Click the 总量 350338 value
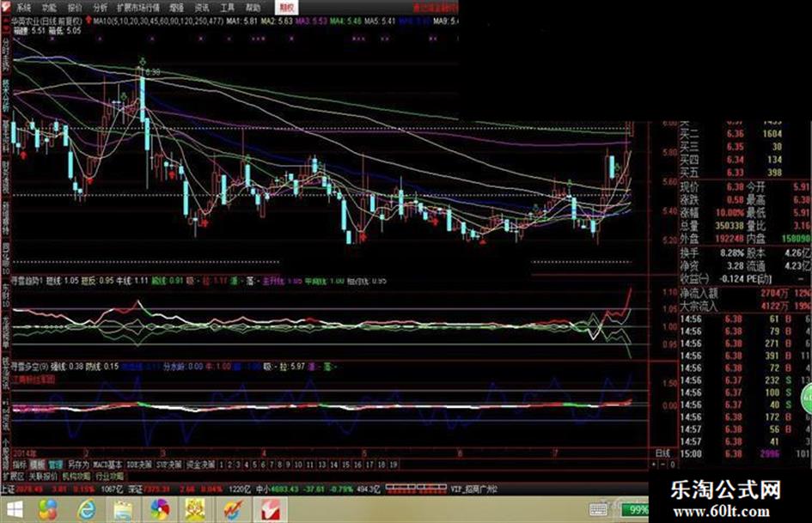The image size is (812, 523). 730,226
